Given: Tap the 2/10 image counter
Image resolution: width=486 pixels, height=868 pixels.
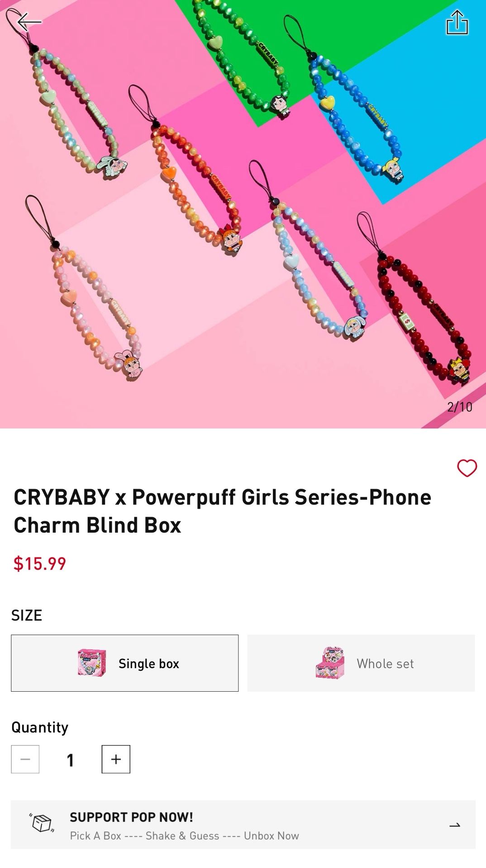Looking at the screenshot, I should coord(460,407).
